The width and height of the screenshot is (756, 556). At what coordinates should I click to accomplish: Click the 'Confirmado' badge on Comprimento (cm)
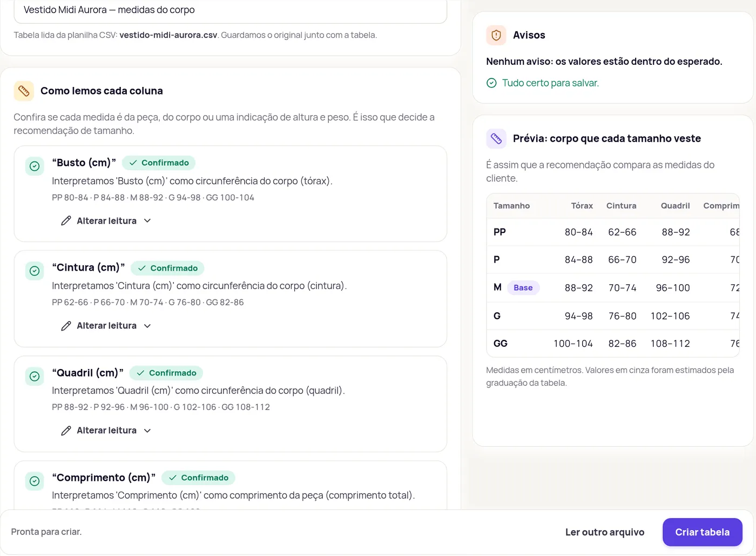198,478
